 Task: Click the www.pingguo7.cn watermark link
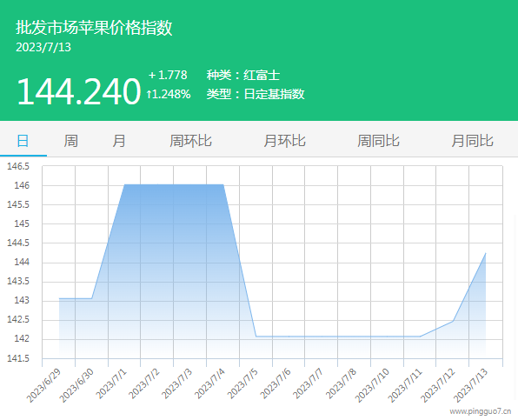480,411
